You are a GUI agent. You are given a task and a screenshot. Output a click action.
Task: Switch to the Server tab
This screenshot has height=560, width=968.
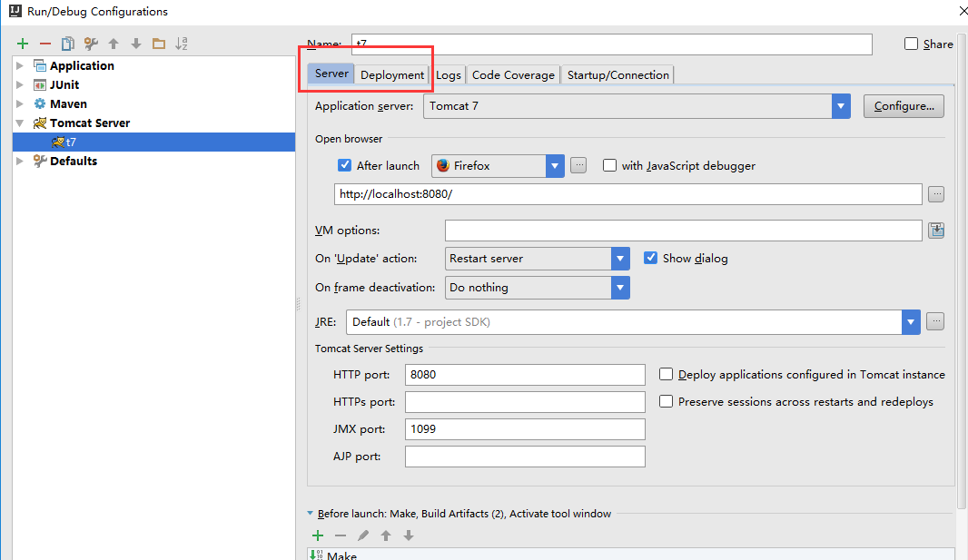pos(331,74)
